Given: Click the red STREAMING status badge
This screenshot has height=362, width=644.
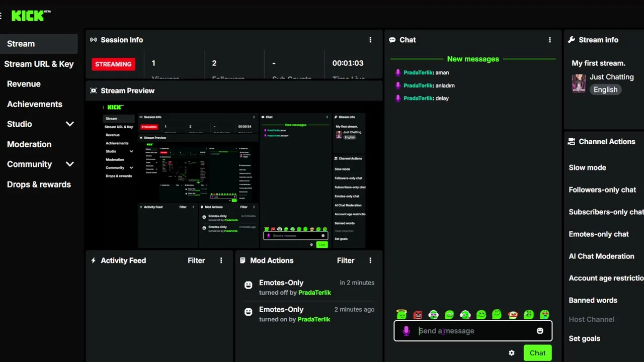Looking at the screenshot, I should (x=113, y=64).
